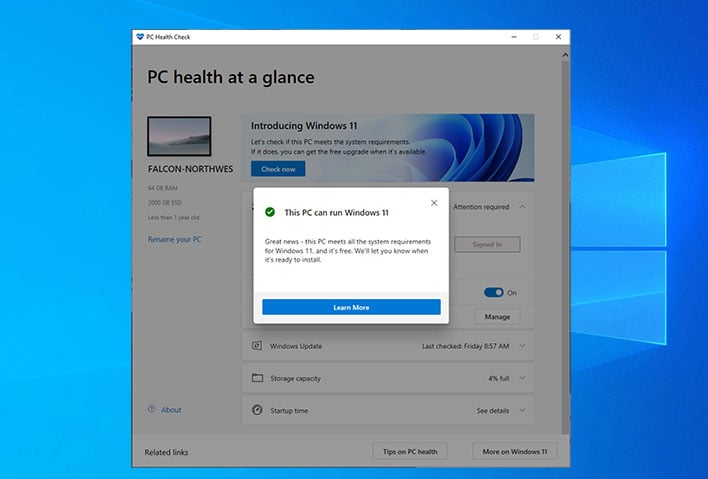Toggle the On switch off
The height and width of the screenshot is (479, 708).
494,293
